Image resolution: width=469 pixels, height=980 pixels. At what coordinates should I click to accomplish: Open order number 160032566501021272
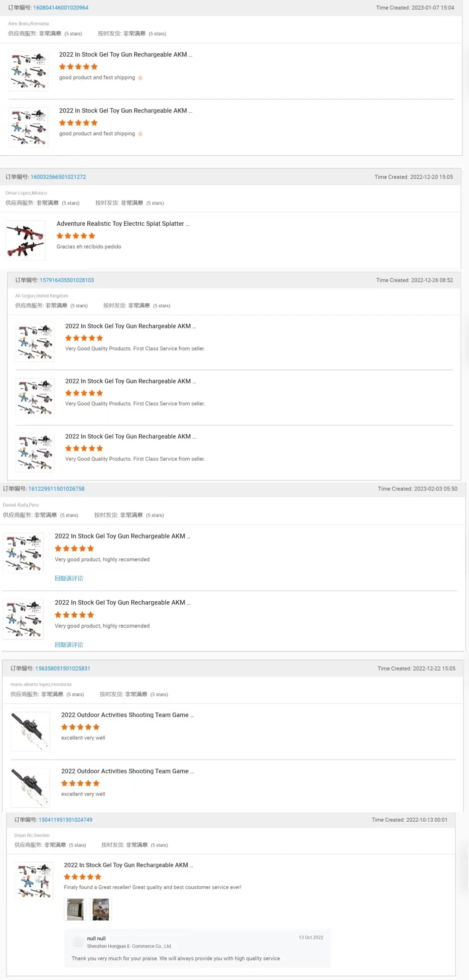click(x=58, y=177)
